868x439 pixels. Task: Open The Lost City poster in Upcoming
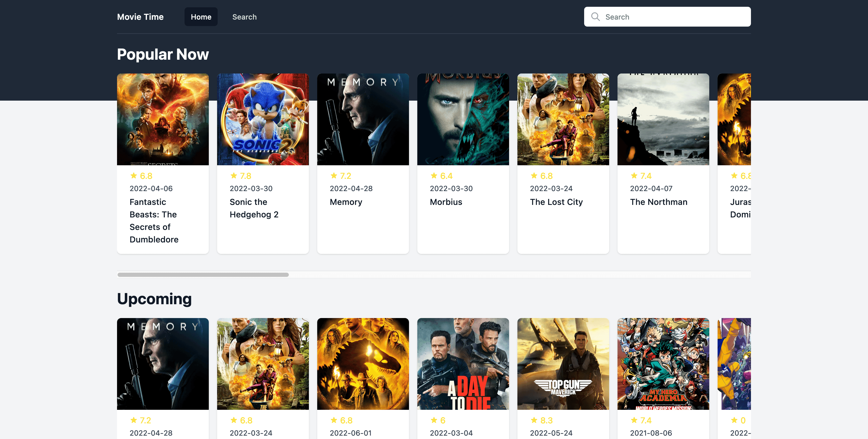click(263, 364)
